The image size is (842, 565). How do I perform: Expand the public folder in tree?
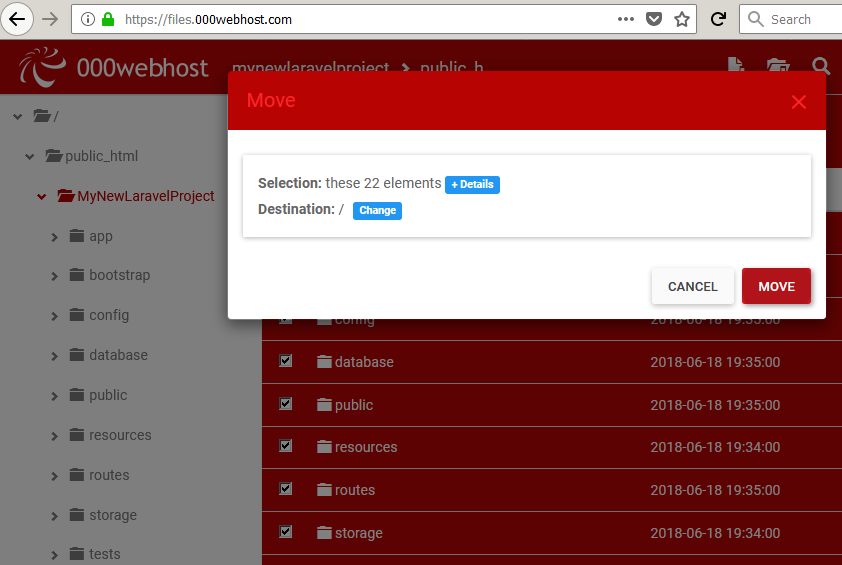(x=54, y=396)
